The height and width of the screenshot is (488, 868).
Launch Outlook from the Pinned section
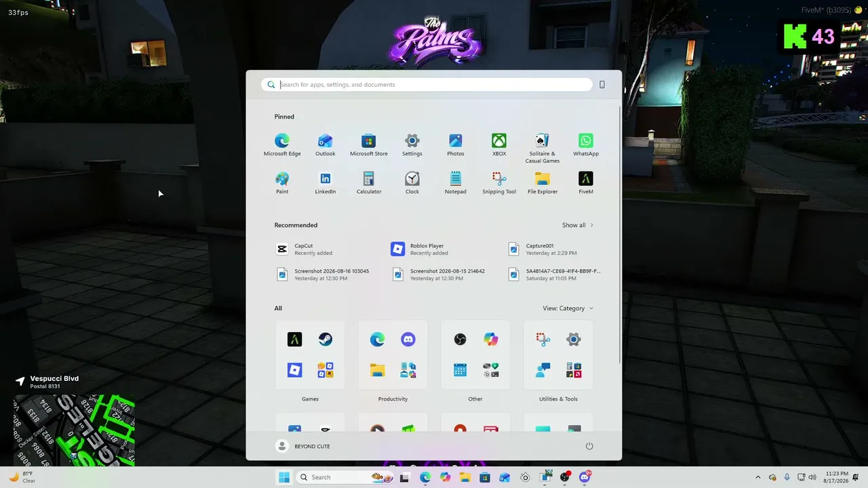coord(325,145)
